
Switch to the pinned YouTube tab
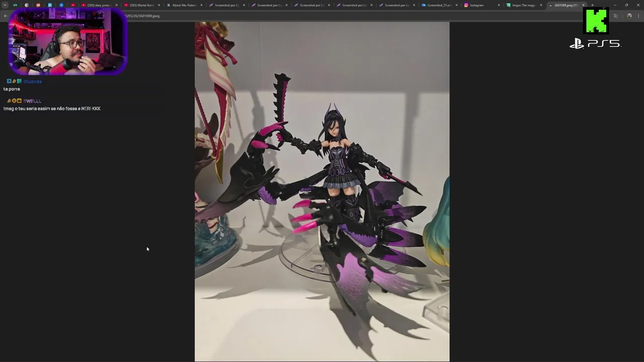[x=73, y=5]
